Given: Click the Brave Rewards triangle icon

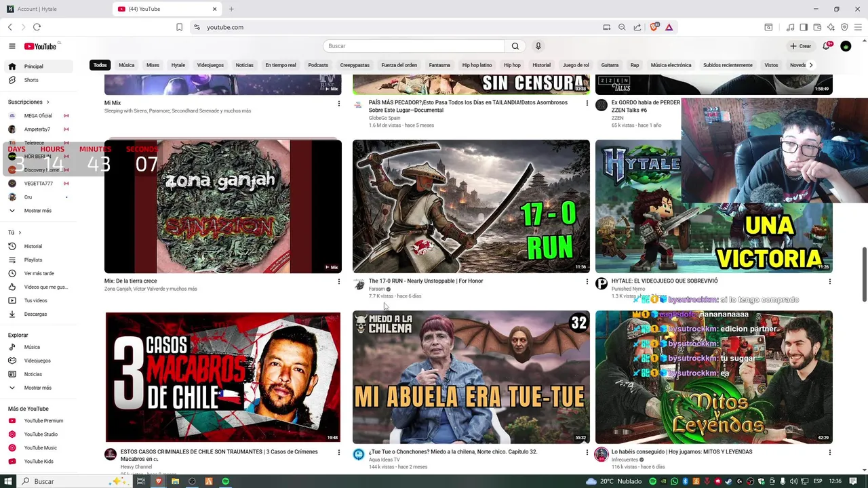Looking at the screenshot, I should coord(669,27).
